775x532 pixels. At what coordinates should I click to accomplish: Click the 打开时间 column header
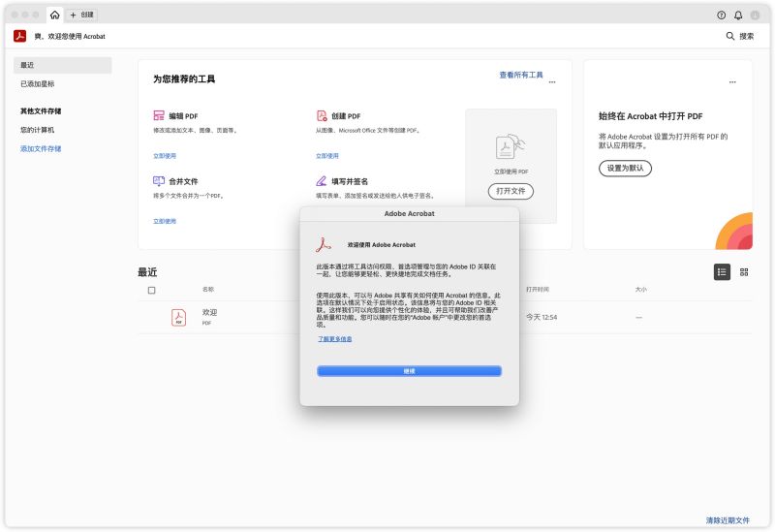coord(538,289)
